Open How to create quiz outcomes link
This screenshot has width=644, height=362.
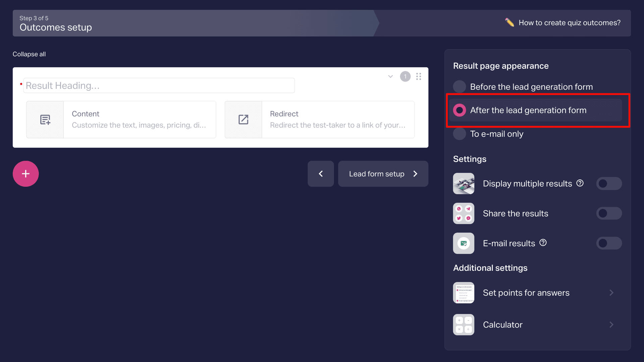click(x=570, y=23)
